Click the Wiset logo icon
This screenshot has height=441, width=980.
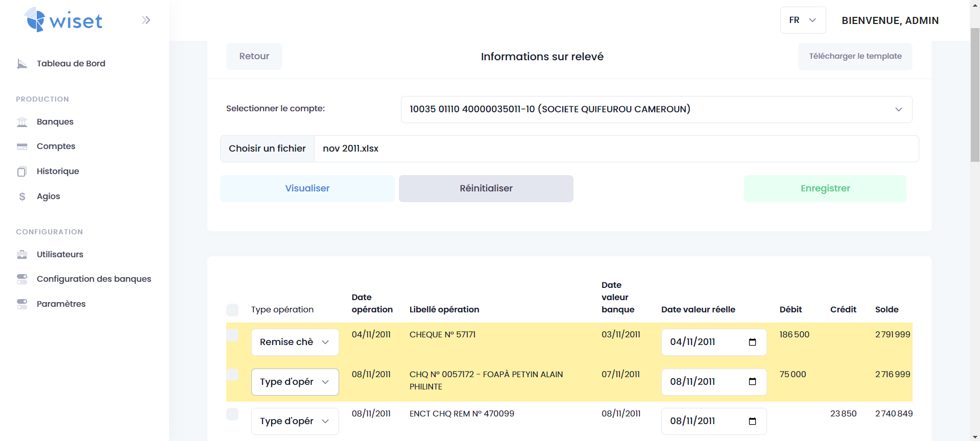(x=36, y=20)
